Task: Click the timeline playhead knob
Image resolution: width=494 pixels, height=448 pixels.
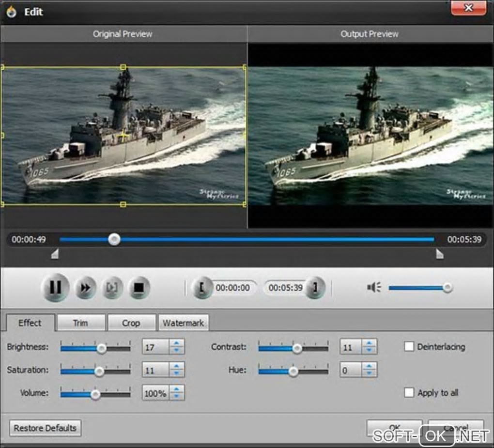Action: tap(114, 239)
